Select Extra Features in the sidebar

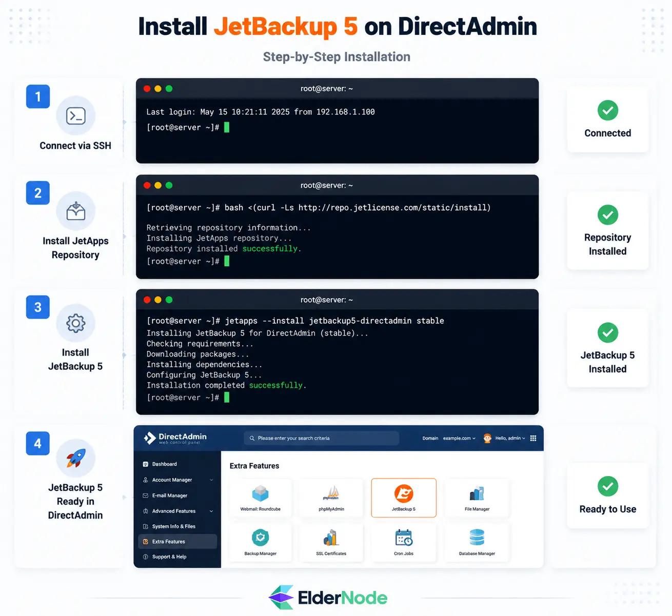click(177, 542)
